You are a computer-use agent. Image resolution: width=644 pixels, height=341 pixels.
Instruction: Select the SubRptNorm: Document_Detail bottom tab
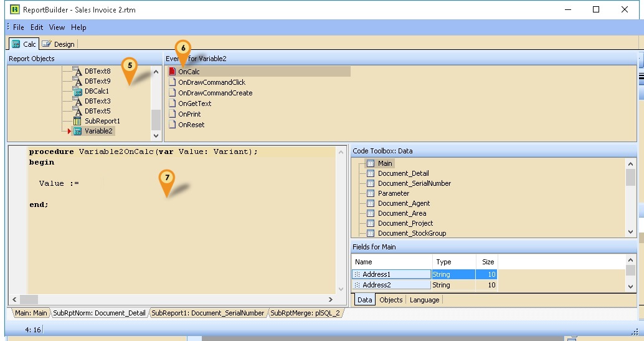tap(99, 313)
